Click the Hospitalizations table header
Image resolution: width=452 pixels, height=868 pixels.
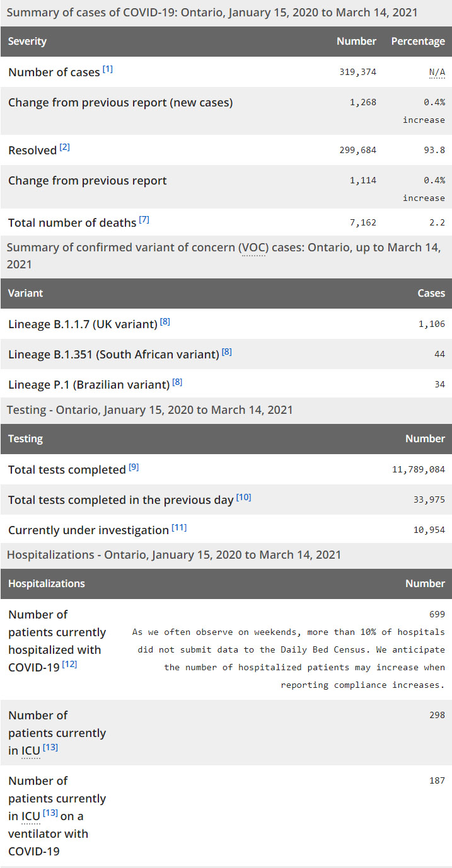[47, 584]
